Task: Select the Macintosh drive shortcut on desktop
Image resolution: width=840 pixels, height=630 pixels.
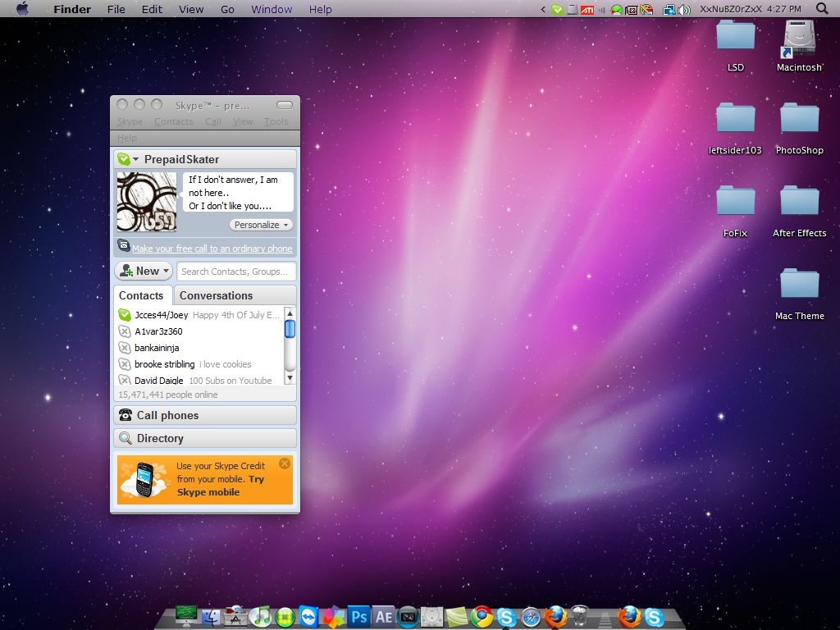Action: (799, 46)
